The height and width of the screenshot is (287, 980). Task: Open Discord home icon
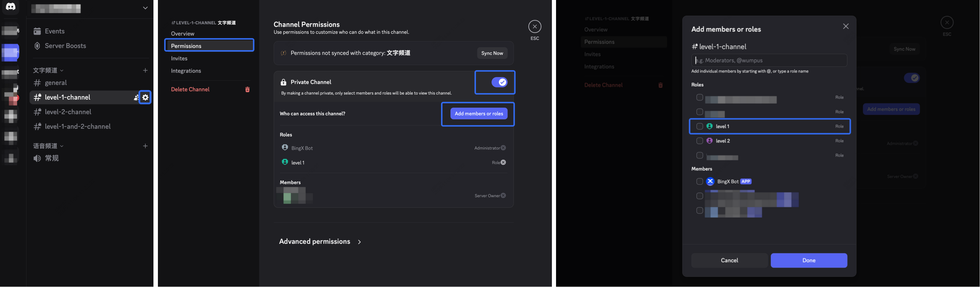(11, 7)
